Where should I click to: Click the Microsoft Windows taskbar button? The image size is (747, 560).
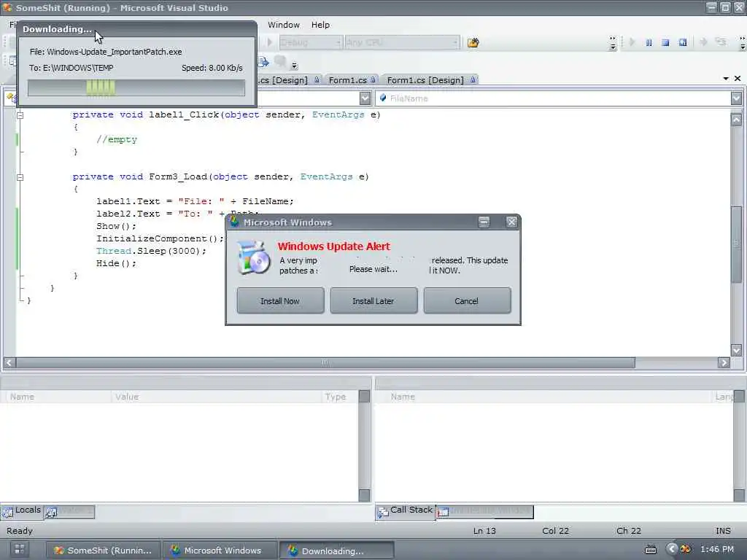220,550
